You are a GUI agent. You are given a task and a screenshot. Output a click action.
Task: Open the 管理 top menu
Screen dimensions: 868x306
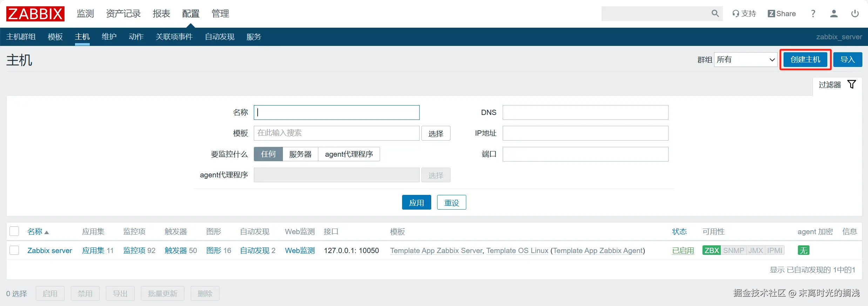pyautogui.click(x=220, y=14)
